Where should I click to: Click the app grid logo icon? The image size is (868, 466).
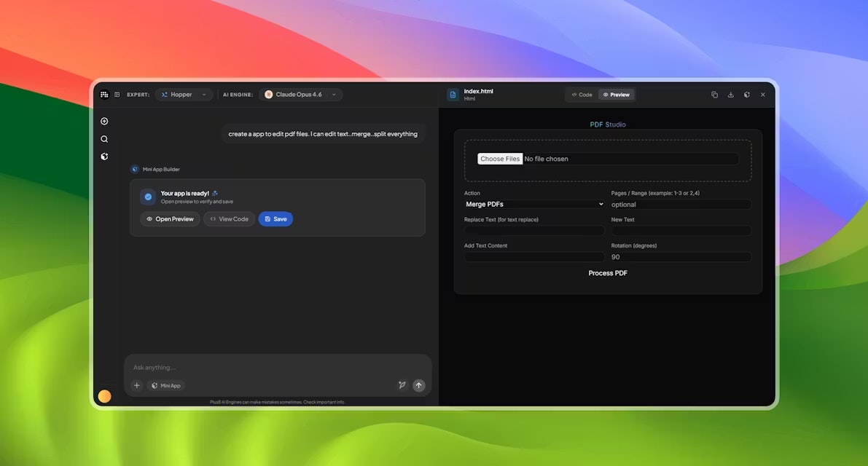point(104,95)
